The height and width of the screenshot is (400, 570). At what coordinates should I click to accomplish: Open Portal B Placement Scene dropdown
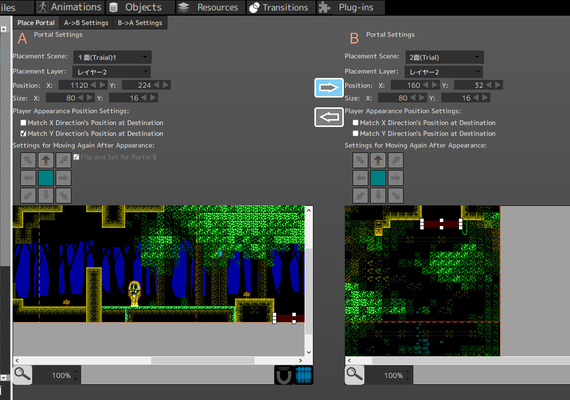click(444, 57)
